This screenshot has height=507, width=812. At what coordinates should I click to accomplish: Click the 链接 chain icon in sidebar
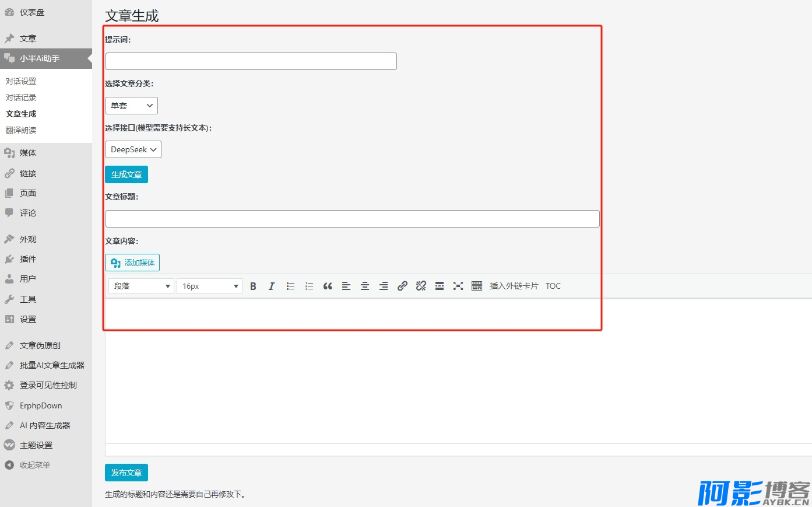[9, 173]
